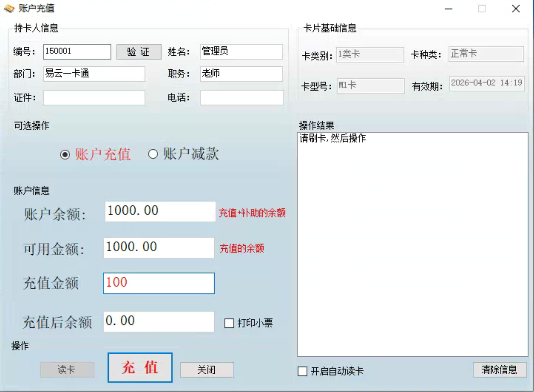Click the 卡类别 field showing 1类卡
Viewport: 534px width, 392px height.
tap(370, 55)
